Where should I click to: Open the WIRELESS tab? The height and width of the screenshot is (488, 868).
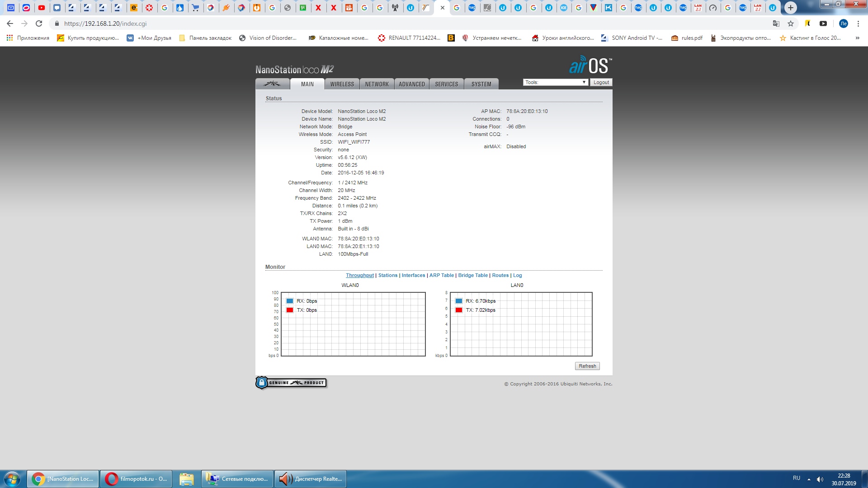[342, 84]
